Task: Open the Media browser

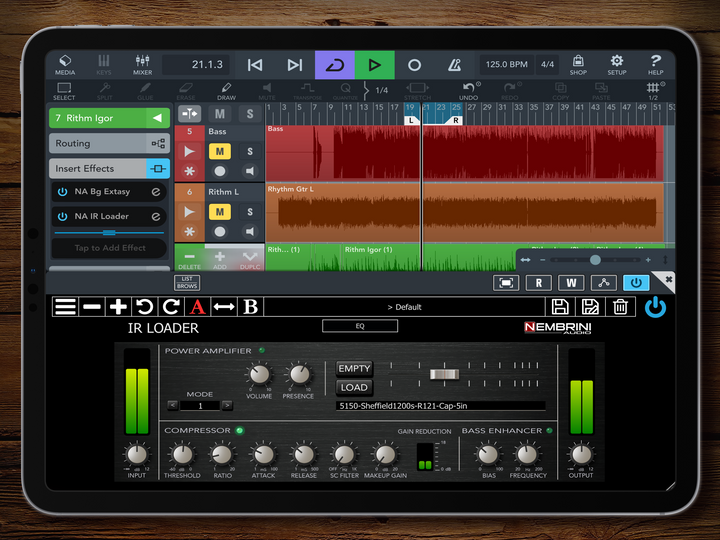Action: click(x=65, y=65)
